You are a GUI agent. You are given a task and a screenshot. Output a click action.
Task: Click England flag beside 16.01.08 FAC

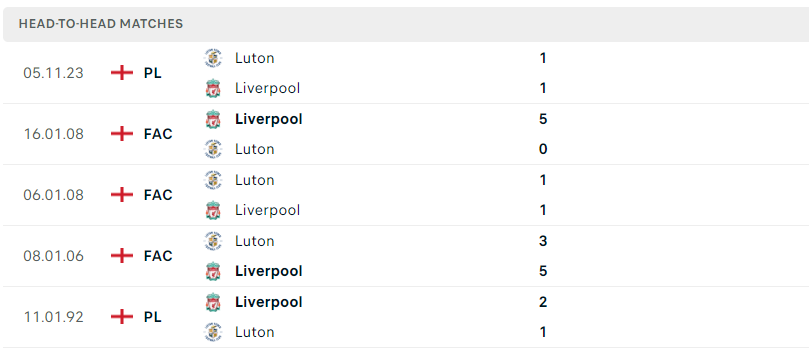[x=122, y=134]
